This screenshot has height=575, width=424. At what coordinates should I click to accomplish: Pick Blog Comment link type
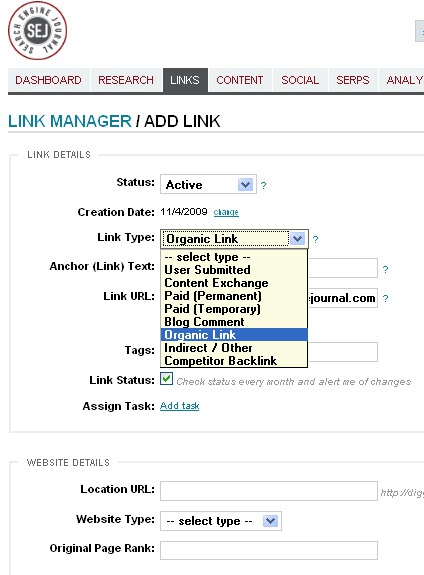[x=234, y=322]
